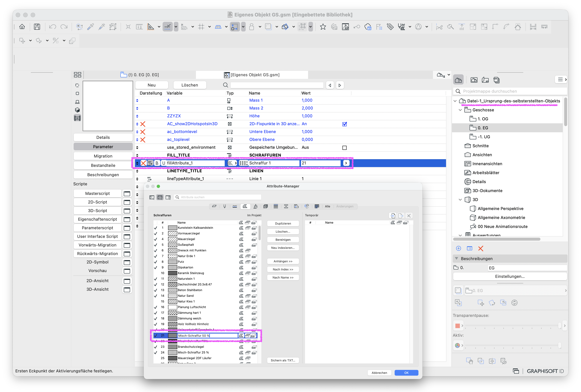581x392 pixels.
Task: Switch to Pens tab in Attribute-Manager
Action: [225, 206]
